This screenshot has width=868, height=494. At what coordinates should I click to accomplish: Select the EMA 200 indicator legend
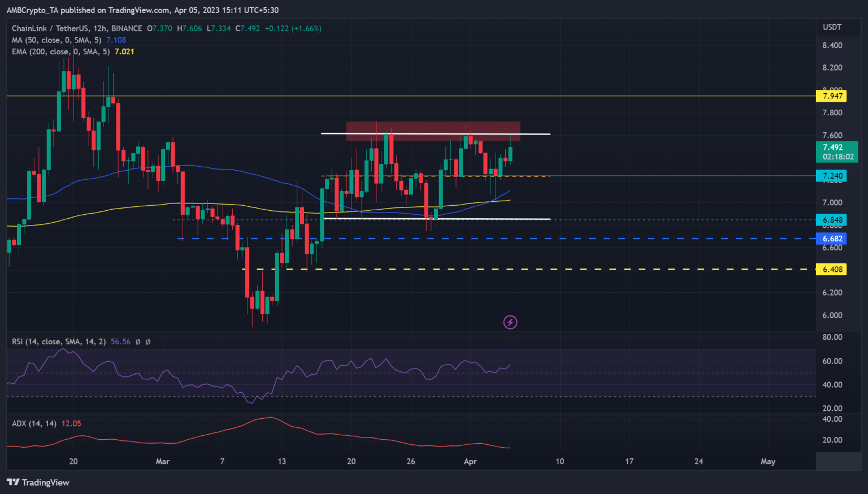61,51
